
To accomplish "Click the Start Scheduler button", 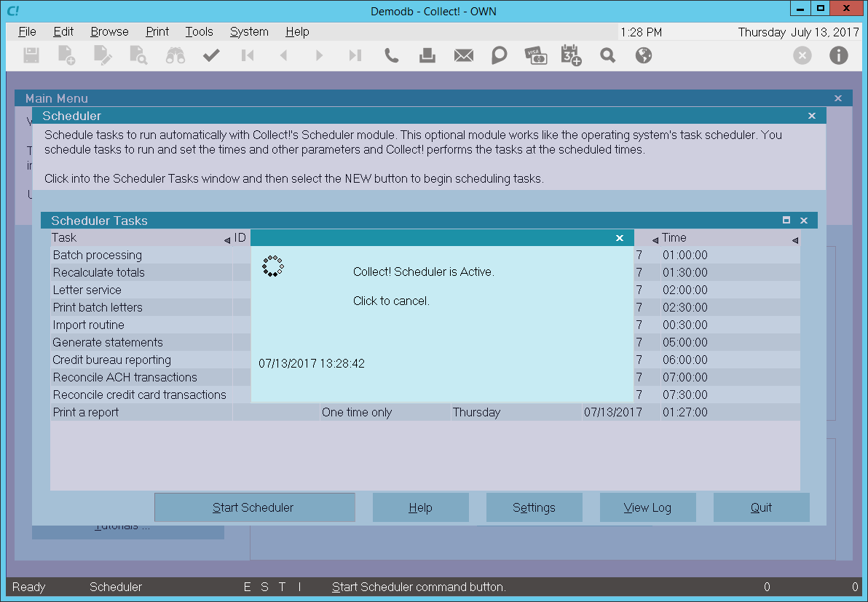I will [x=255, y=507].
